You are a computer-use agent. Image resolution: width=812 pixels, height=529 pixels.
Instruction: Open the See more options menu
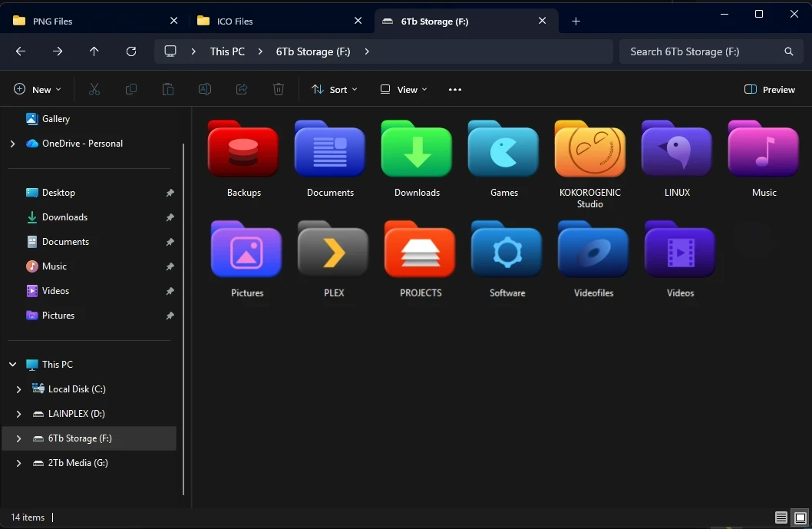pyautogui.click(x=454, y=89)
